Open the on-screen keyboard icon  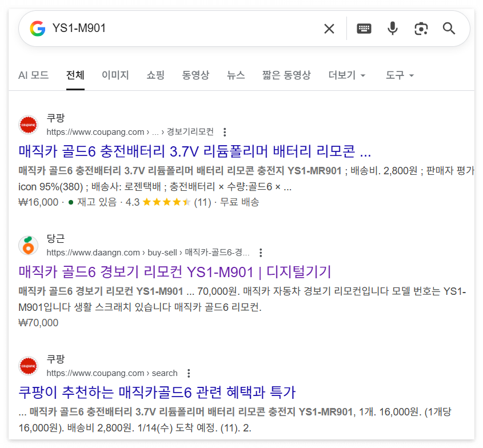364,29
